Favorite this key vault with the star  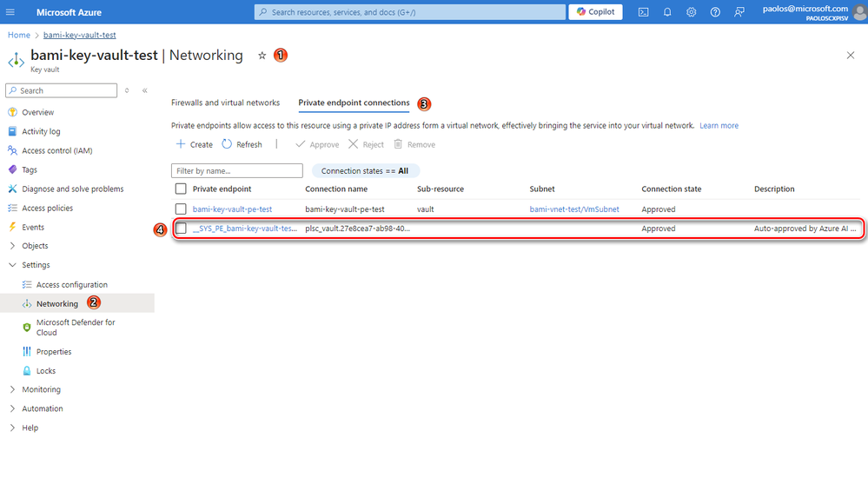262,56
